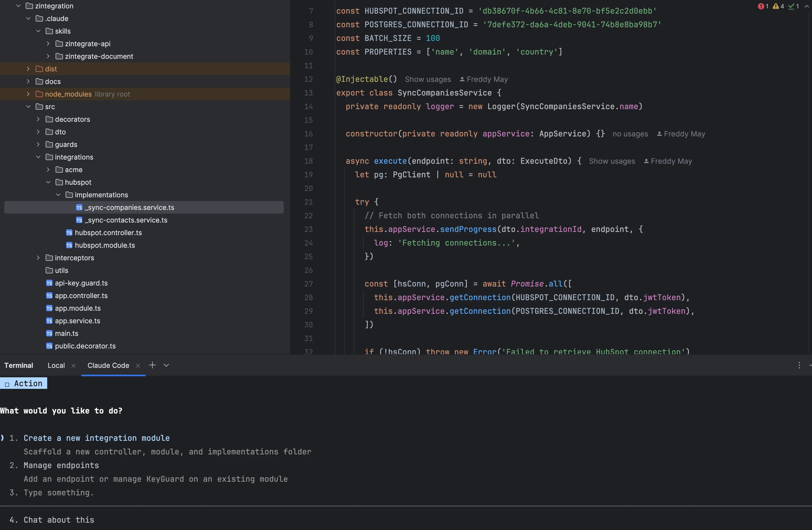The width and height of the screenshot is (812, 530).
Task: Expand the interceptors folder
Action: coord(38,258)
